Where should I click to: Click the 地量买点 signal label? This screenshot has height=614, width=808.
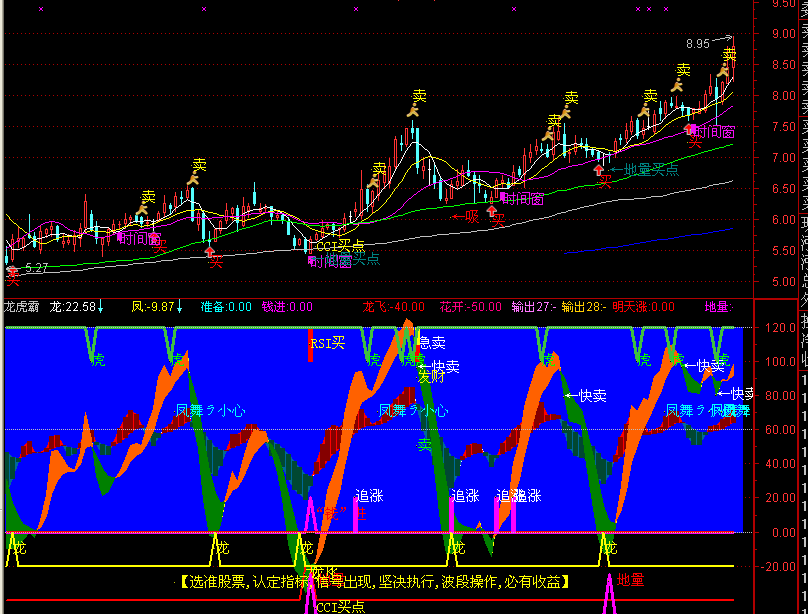click(651, 169)
